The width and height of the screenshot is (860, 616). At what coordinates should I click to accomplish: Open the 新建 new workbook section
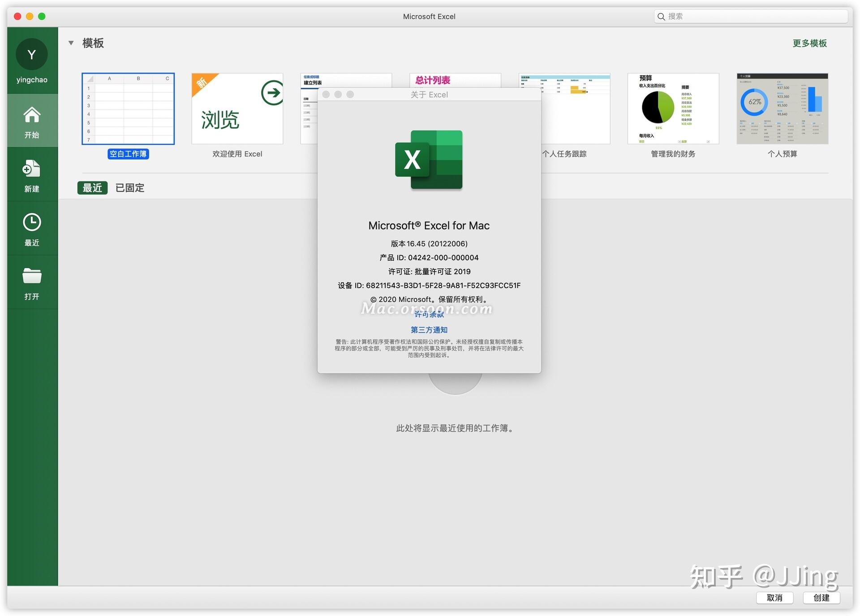(x=32, y=175)
